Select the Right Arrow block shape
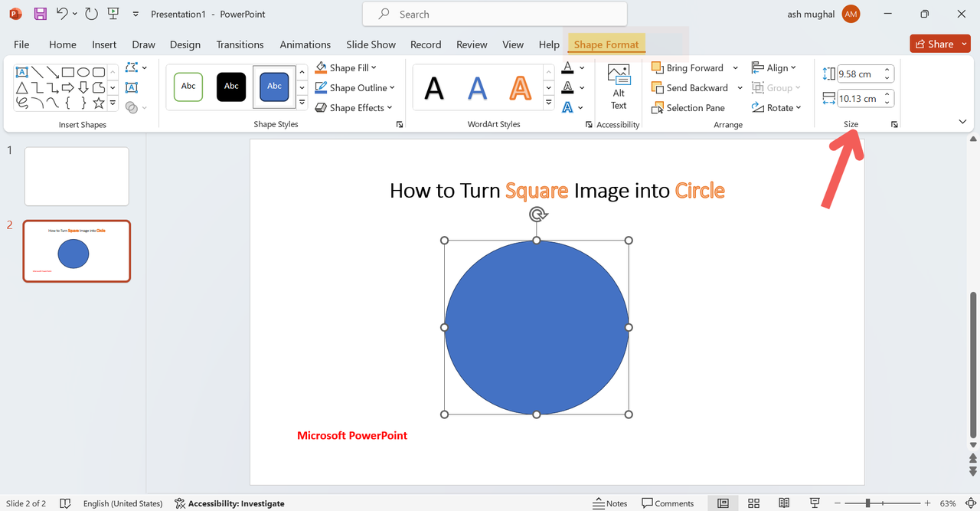The width and height of the screenshot is (980, 511). click(x=68, y=87)
